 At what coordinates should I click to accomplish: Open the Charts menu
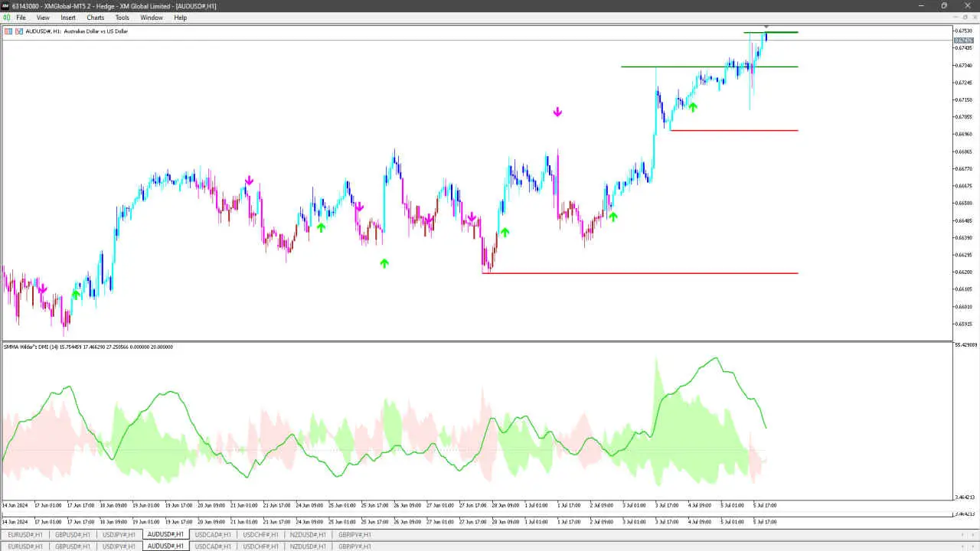tap(94, 18)
